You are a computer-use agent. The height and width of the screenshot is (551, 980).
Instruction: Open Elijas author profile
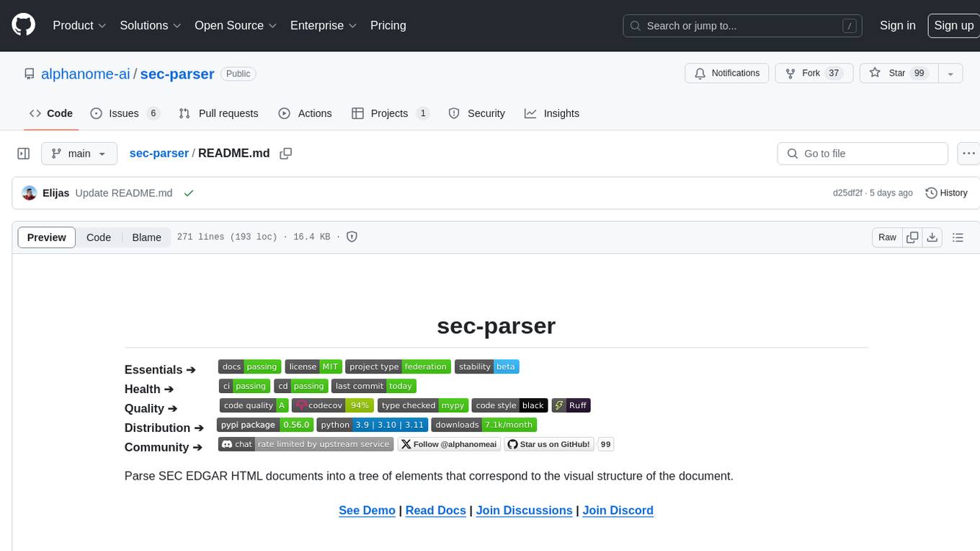(55, 193)
